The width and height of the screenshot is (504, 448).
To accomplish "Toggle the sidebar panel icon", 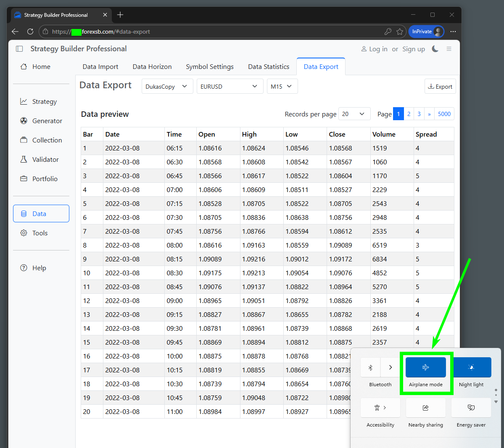I will [x=19, y=49].
